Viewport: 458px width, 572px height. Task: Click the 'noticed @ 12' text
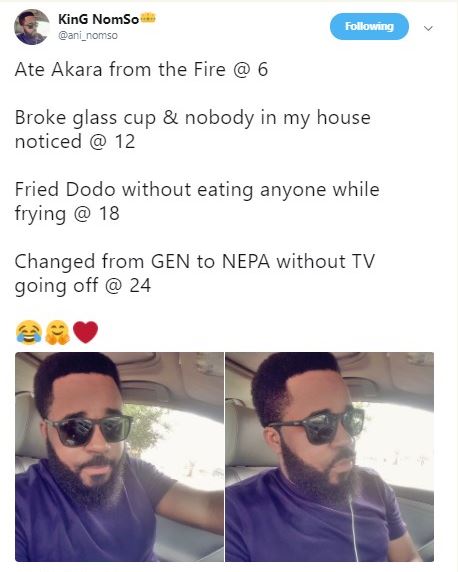point(75,142)
